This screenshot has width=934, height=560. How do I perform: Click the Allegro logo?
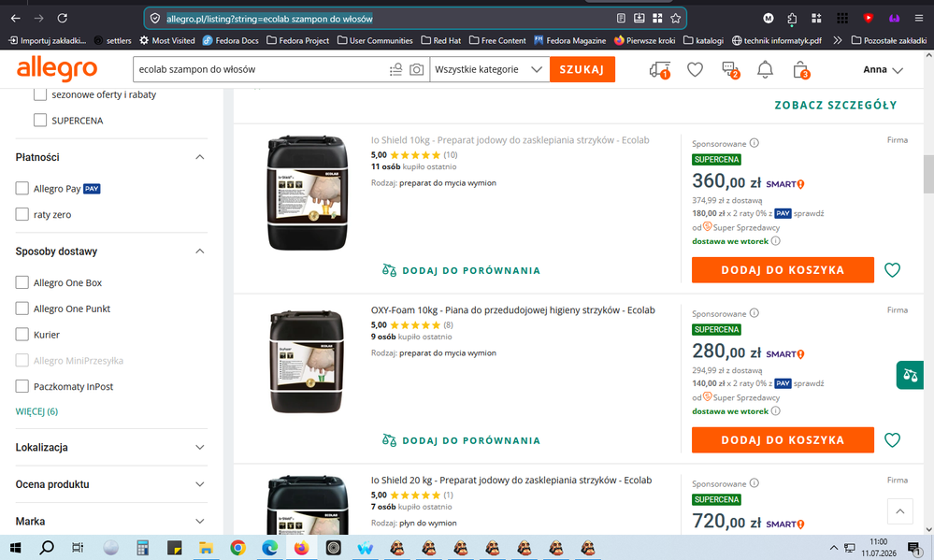57,69
